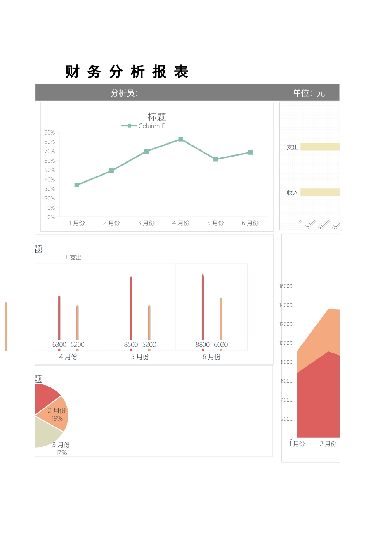Click the 单位: 元 label in the header
Viewport: 392px width, 555px height.
[309, 93]
